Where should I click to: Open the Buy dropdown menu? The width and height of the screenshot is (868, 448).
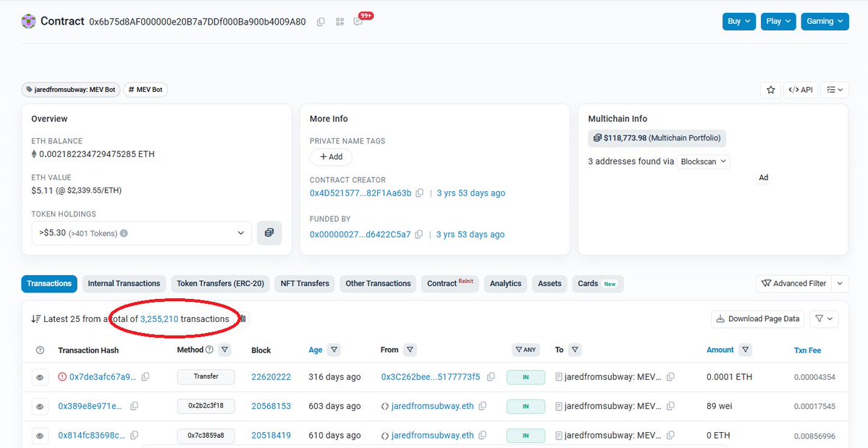tap(739, 21)
